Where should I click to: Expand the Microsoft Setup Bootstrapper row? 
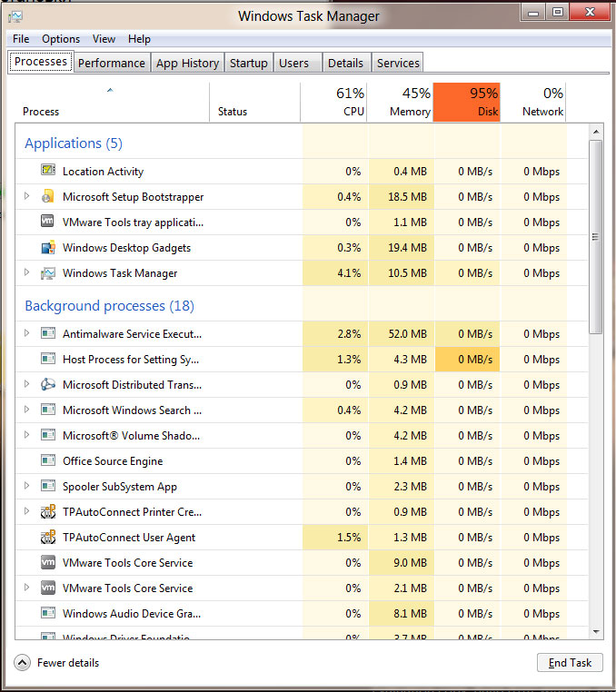[26, 196]
